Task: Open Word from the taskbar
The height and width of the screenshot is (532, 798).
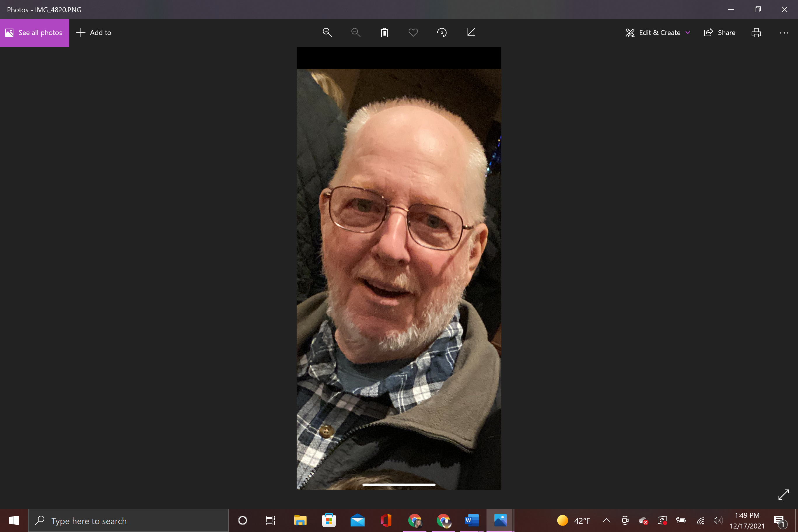Action: [x=472, y=520]
